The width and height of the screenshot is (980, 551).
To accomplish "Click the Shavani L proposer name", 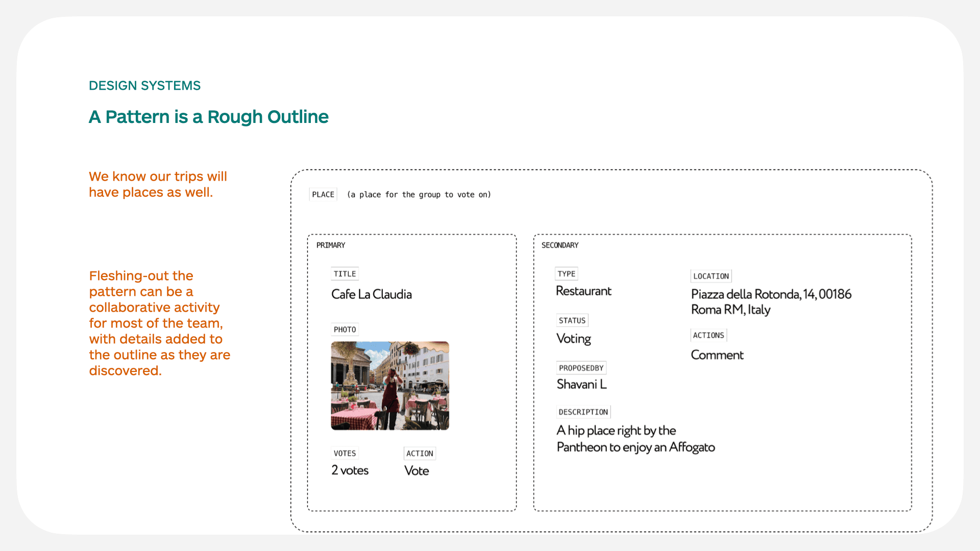I will click(581, 384).
